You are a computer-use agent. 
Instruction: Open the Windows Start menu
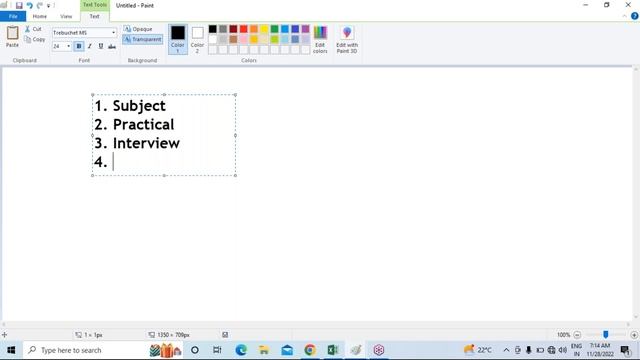pyautogui.click(x=11, y=350)
